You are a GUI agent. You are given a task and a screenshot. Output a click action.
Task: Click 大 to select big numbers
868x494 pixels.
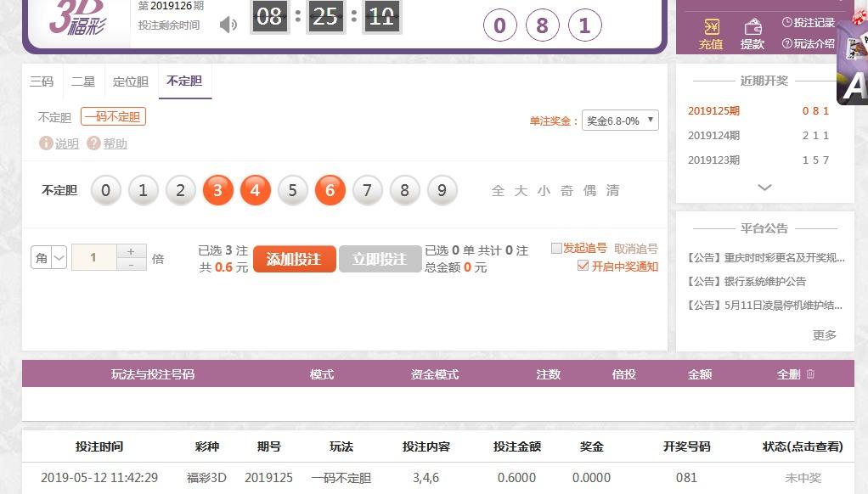click(521, 191)
